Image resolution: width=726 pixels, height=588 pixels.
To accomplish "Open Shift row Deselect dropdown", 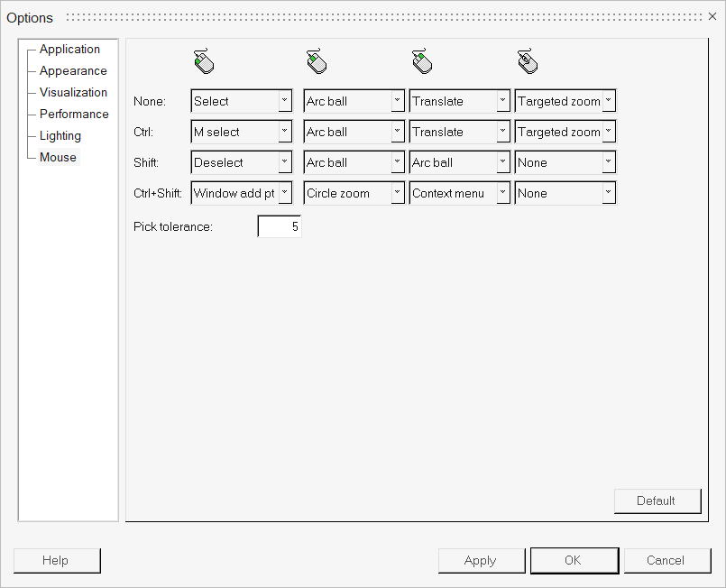I will [x=241, y=162].
